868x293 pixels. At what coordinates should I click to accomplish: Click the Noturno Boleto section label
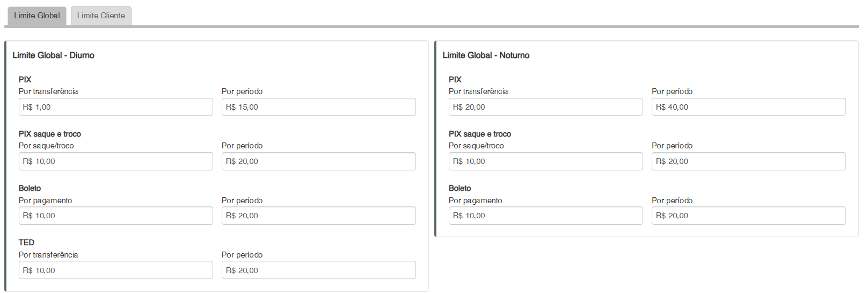[459, 188]
